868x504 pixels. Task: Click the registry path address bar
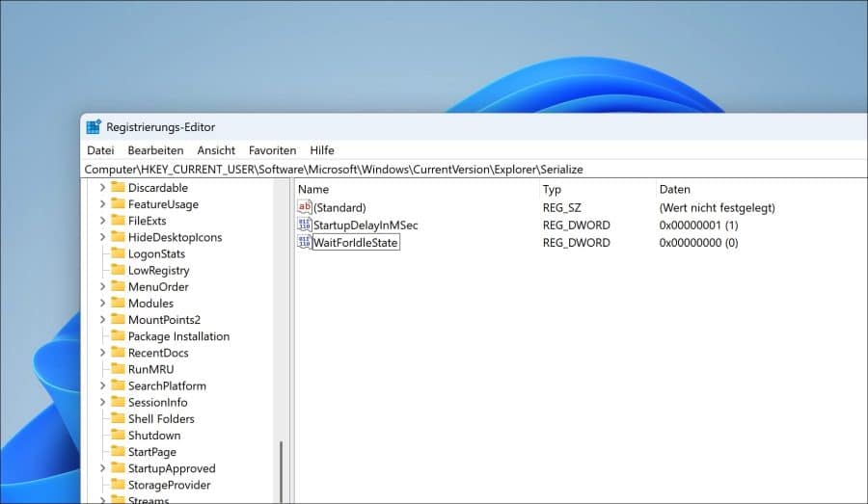coord(475,170)
